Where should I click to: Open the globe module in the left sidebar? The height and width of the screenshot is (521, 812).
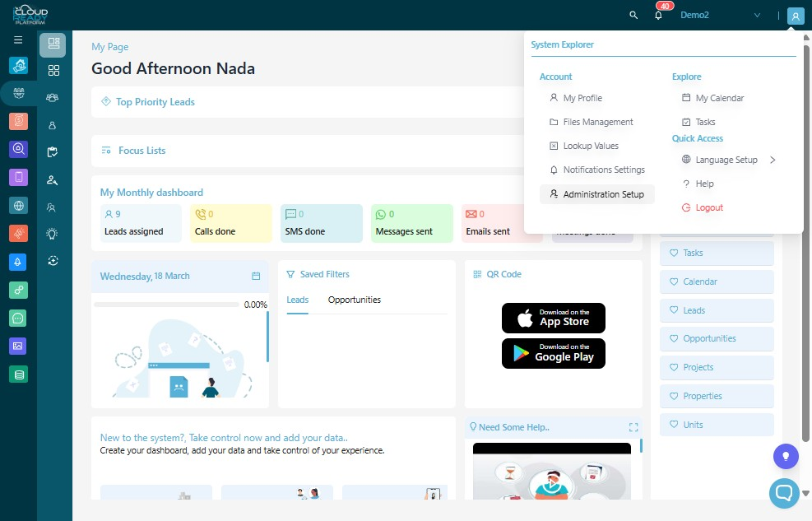pos(19,206)
